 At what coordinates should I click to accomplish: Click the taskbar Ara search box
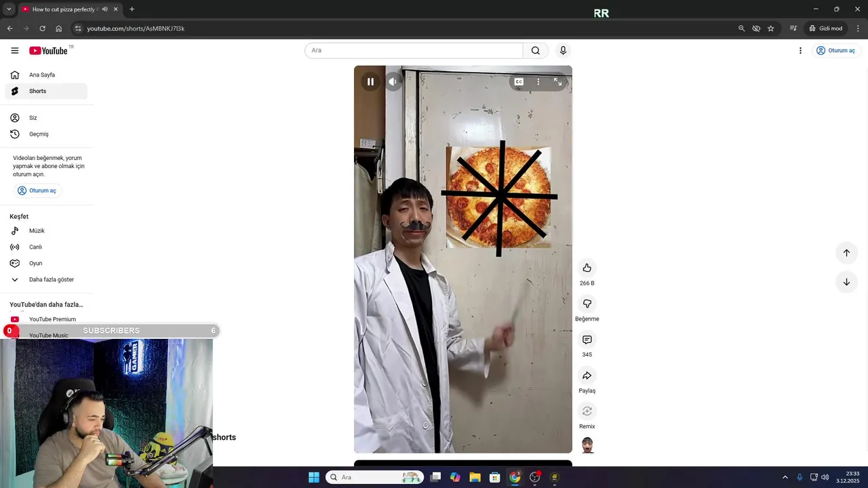pyautogui.click(x=375, y=477)
